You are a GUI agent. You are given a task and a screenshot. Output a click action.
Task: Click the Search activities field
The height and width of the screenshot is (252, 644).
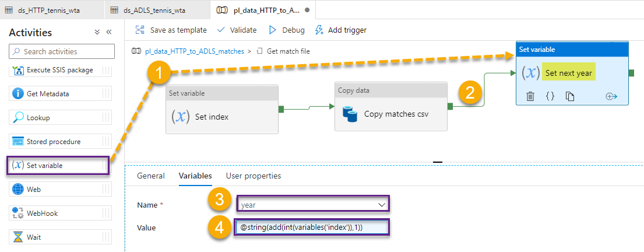pyautogui.click(x=61, y=52)
